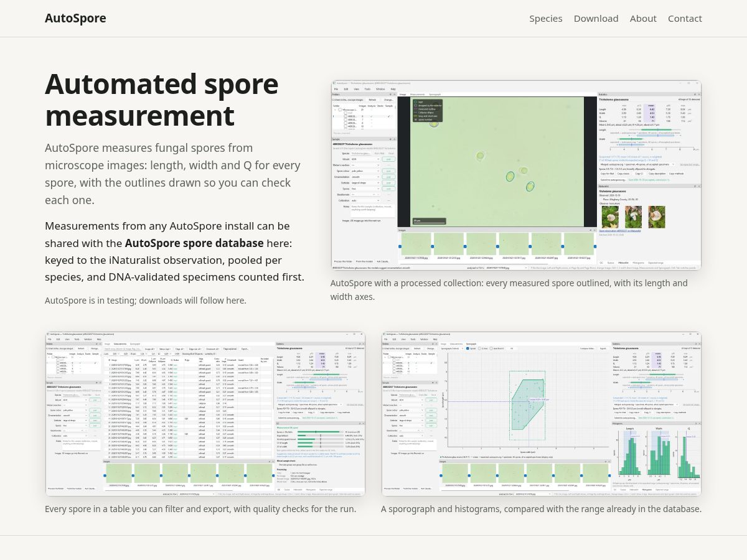Enlarge the sporograph and histograms screenshot
This screenshot has width=747, height=560.
point(542,414)
